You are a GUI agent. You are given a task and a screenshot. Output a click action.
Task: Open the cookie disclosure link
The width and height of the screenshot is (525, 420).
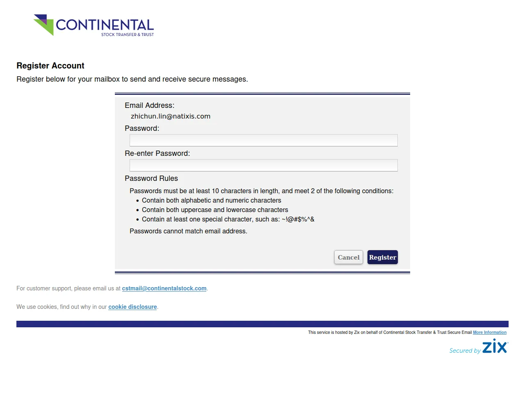(x=132, y=307)
